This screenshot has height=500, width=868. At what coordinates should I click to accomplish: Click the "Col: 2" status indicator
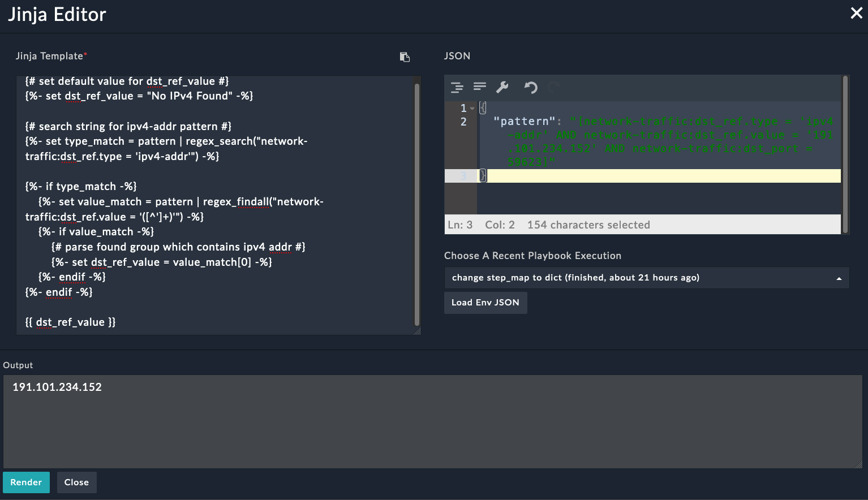(x=500, y=225)
